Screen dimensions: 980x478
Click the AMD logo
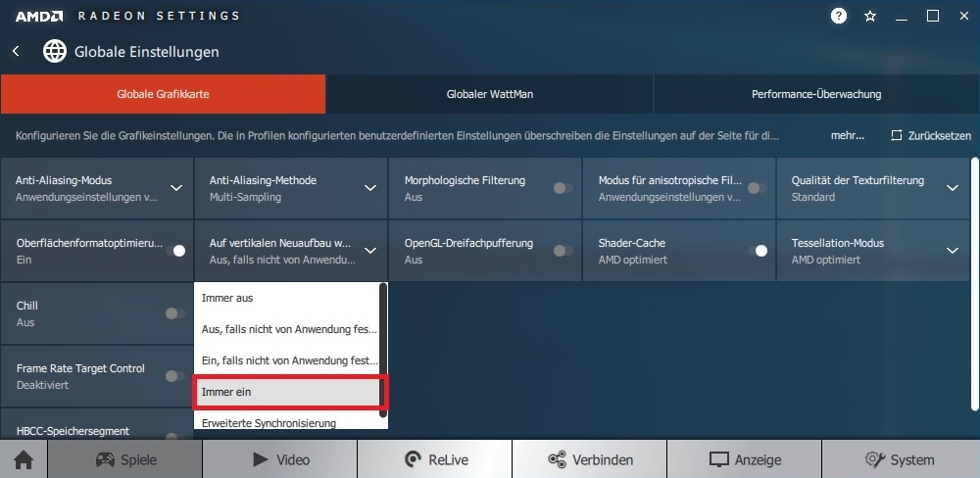[x=39, y=17]
